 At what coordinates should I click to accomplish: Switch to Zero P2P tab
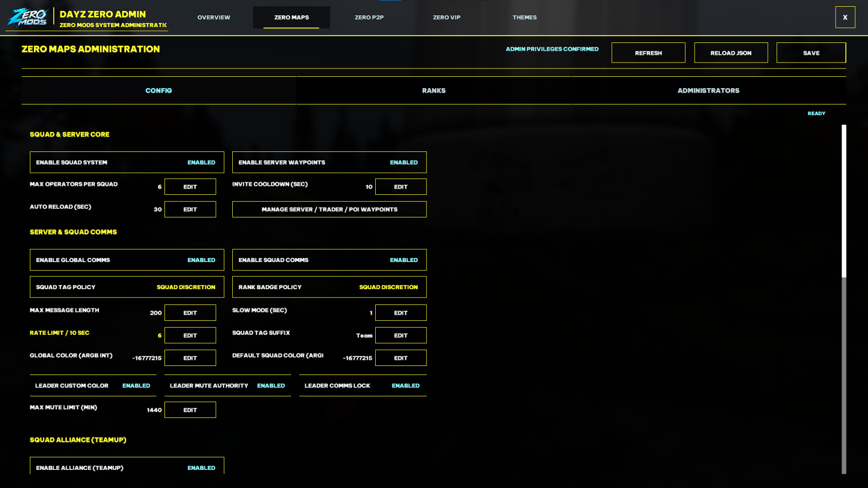(x=369, y=18)
